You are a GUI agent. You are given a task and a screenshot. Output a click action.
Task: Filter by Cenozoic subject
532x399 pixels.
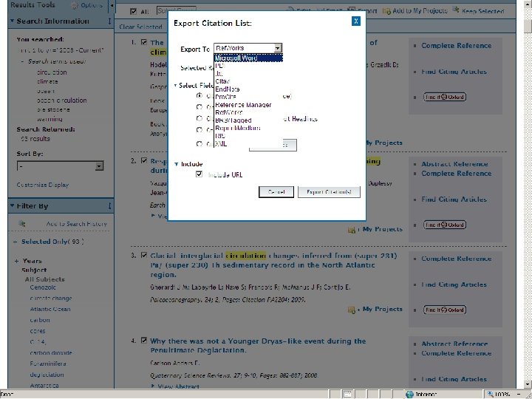click(x=43, y=287)
